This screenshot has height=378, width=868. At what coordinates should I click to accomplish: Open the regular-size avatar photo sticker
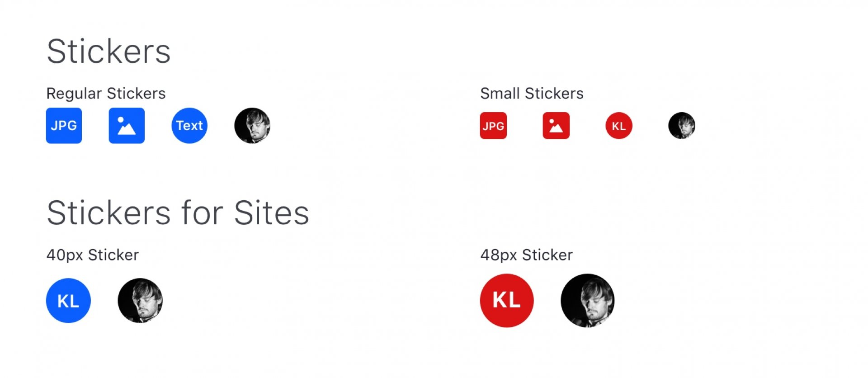(252, 126)
